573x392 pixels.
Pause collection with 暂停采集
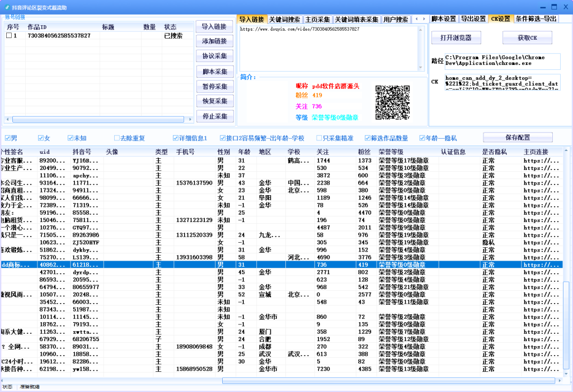(213, 87)
